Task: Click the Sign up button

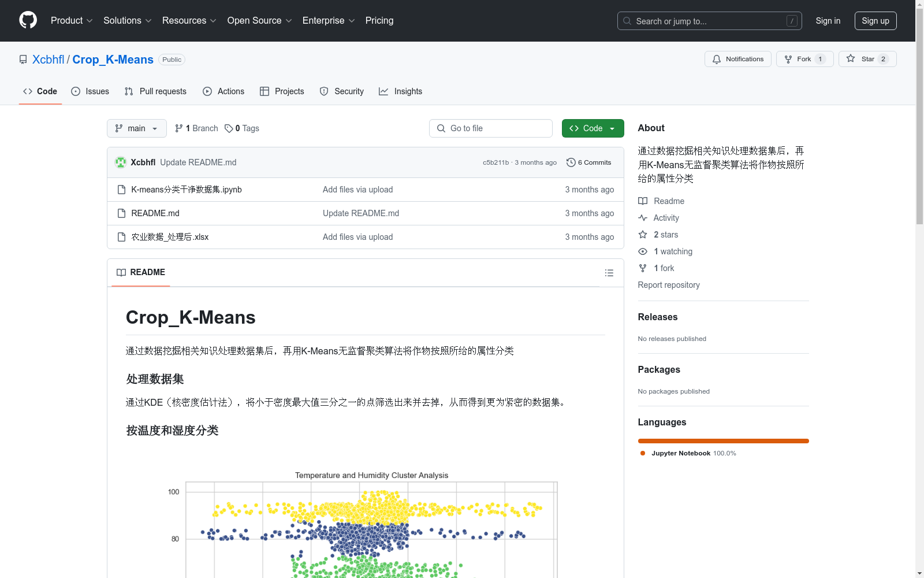Action: point(875,21)
